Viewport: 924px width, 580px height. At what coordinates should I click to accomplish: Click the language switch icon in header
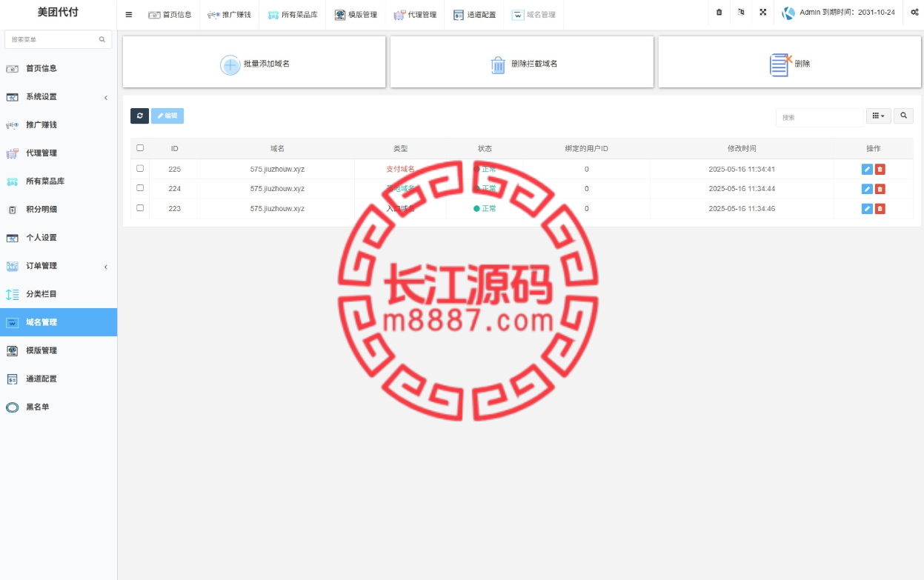(x=741, y=13)
